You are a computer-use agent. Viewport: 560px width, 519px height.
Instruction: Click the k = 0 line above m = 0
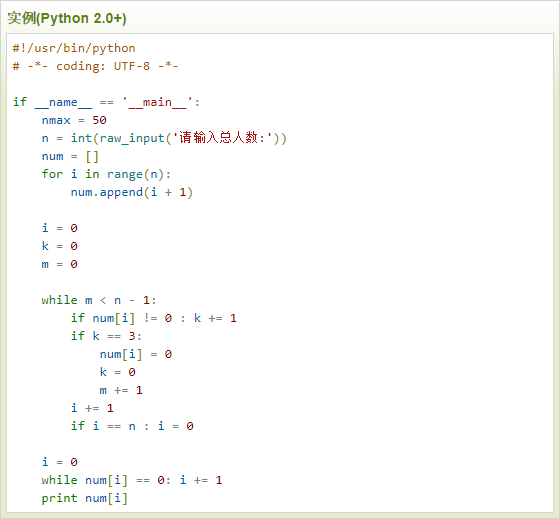point(59,246)
